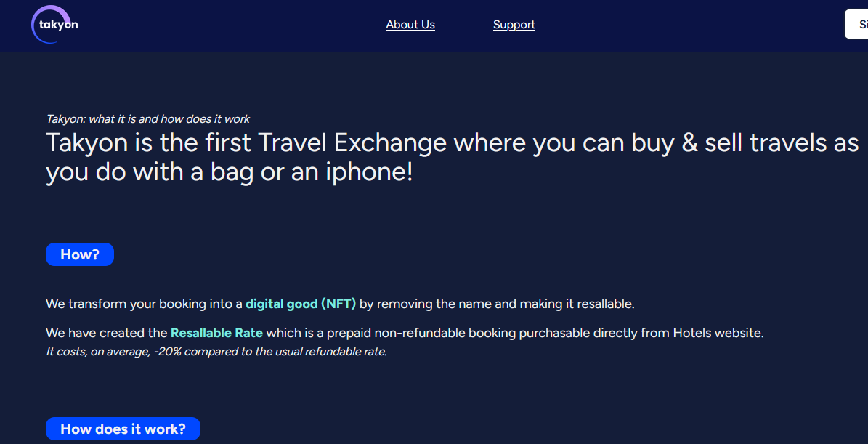Open the Support link

coord(514,25)
